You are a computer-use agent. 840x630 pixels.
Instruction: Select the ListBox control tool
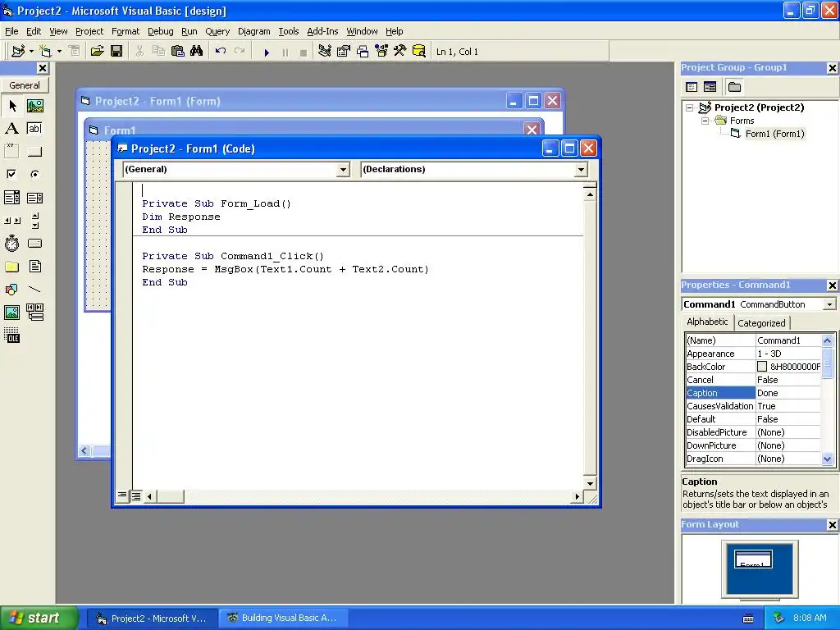34,198
